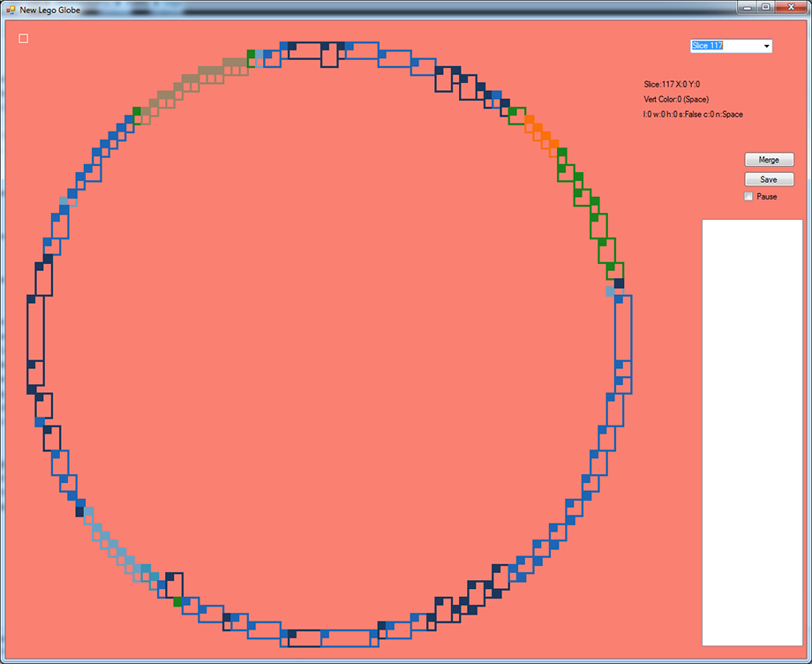Click the New Lego Globe app icon
This screenshot has height=664, width=812.
pos(11,8)
